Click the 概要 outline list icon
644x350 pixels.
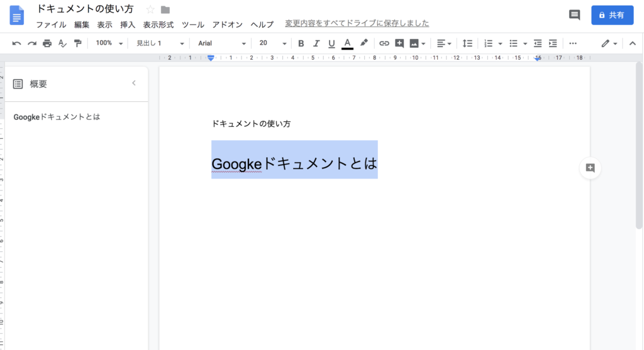coord(18,84)
